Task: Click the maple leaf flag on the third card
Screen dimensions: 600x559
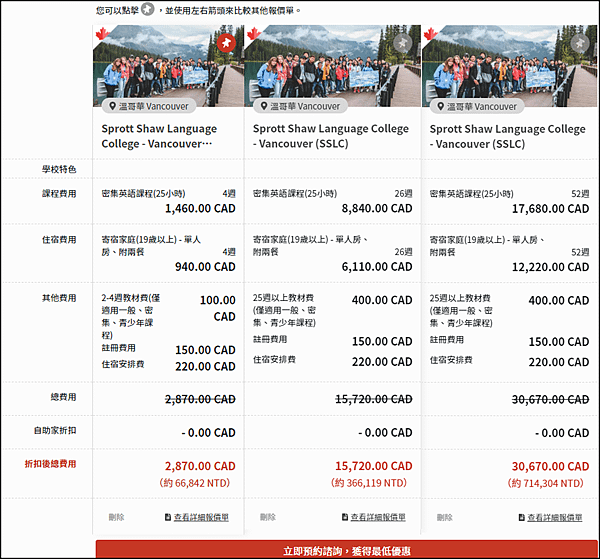Action: (x=430, y=33)
